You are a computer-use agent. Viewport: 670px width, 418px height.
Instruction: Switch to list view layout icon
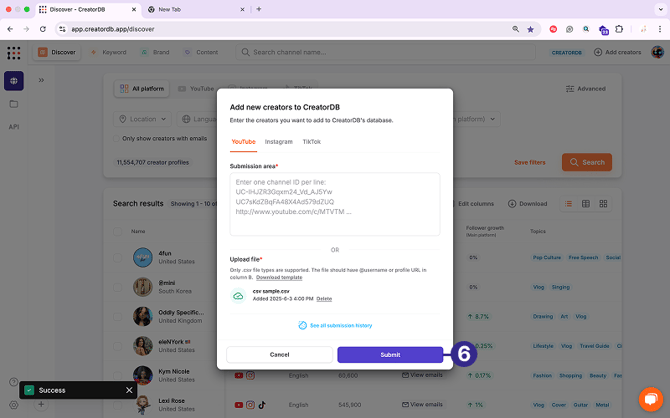[568, 204]
